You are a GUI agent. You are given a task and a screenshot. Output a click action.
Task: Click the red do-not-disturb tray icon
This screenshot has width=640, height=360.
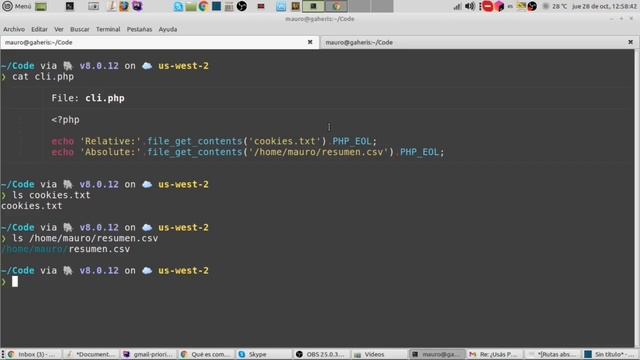tap(487, 6)
